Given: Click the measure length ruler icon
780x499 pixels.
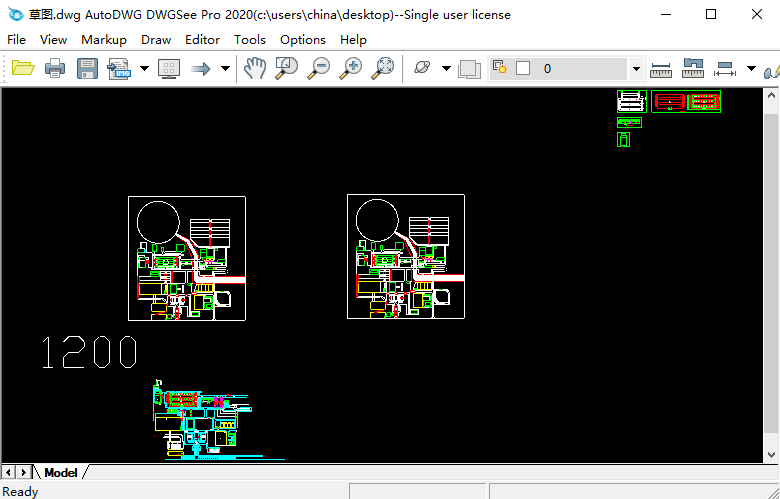Looking at the screenshot, I should click(661, 69).
